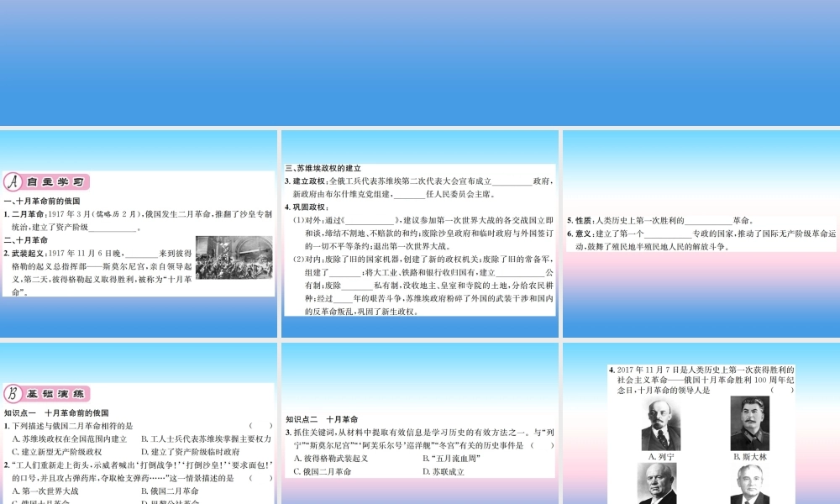Open the blank blue title slide at top
This screenshot has height=504, width=840.
420,63
